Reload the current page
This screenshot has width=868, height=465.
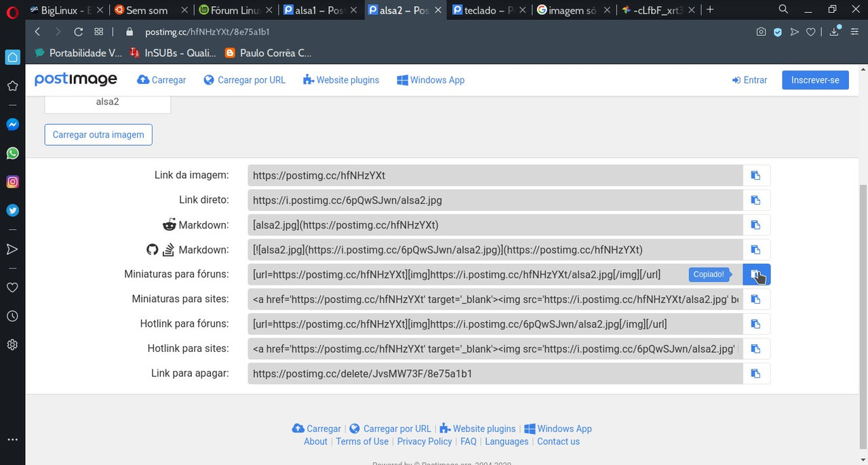click(78, 32)
